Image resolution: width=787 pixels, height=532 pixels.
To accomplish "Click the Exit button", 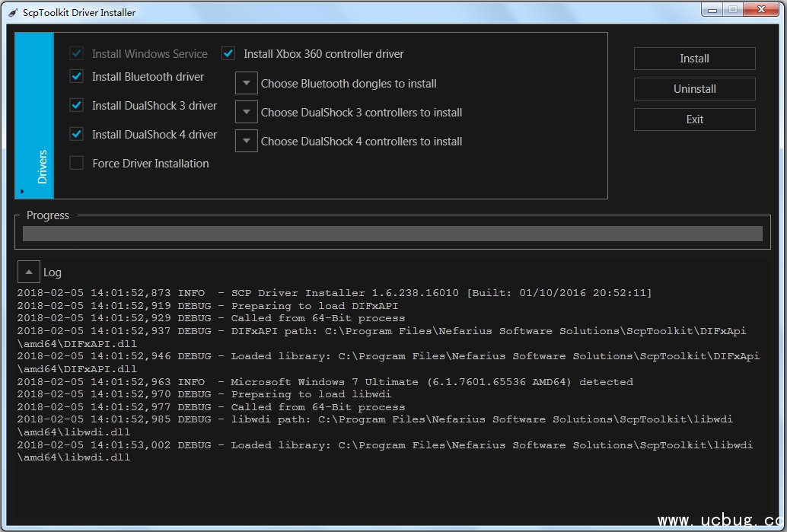I will point(695,119).
